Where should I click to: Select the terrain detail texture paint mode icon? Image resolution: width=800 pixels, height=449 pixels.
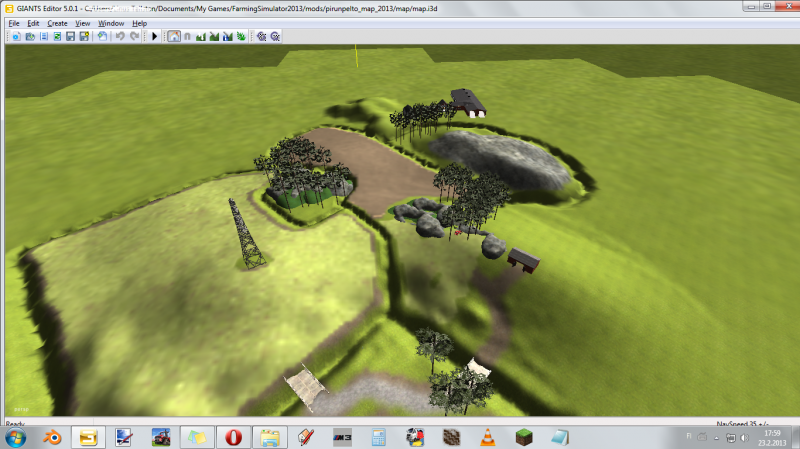[201, 36]
